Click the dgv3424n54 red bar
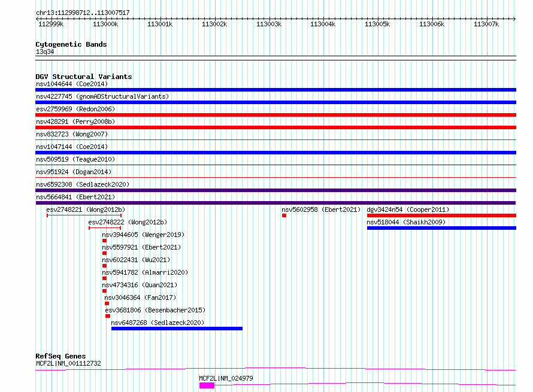 pyautogui.click(x=441, y=215)
